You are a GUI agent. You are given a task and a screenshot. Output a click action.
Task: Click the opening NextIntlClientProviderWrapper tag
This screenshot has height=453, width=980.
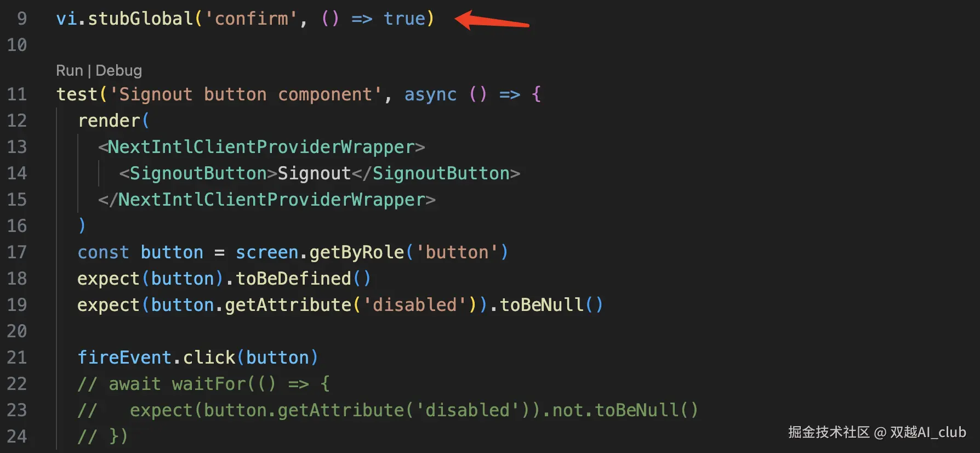pyautogui.click(x=261, y=147)
